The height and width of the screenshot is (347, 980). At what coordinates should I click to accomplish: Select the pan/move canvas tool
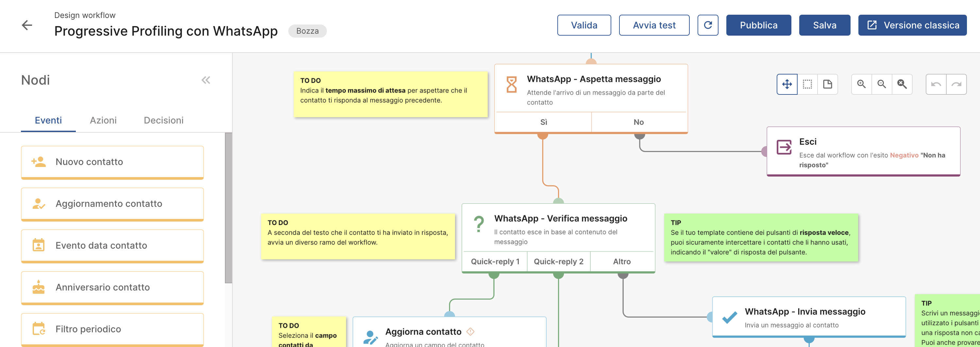pyautogui.click(x=787, y=84)
